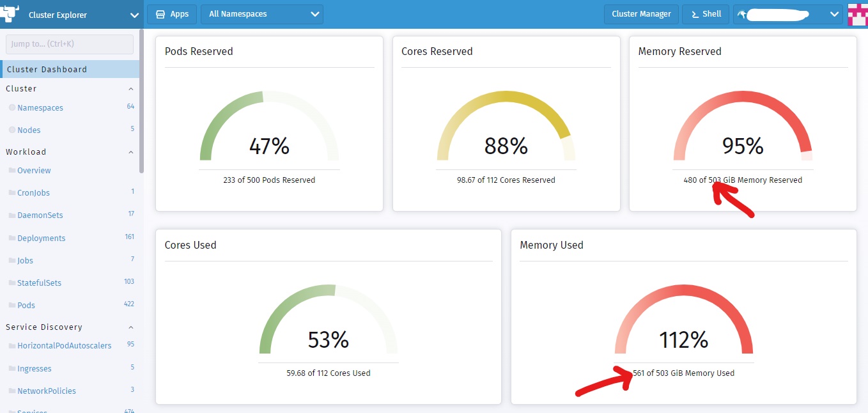Collapse the Service Discovery section

[x=130, y=327]
